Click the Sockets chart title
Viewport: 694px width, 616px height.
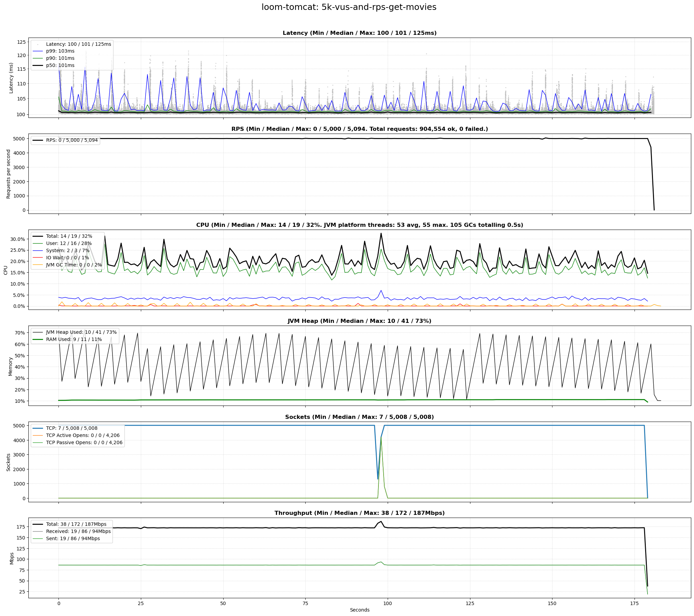coord(359,417)
